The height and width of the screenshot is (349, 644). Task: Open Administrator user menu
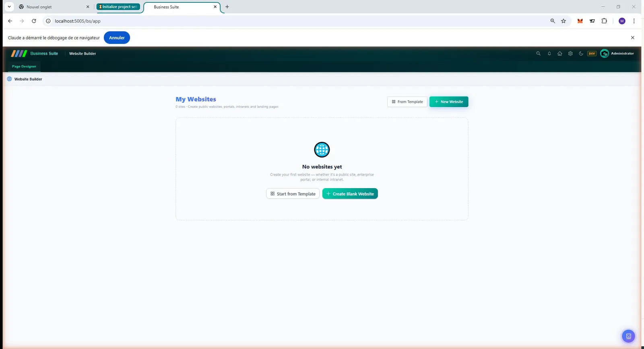[617, 53]
